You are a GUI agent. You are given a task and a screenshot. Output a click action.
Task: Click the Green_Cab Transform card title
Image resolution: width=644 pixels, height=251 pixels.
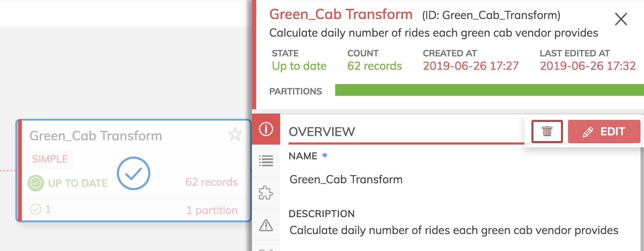[x=96, y=136]
